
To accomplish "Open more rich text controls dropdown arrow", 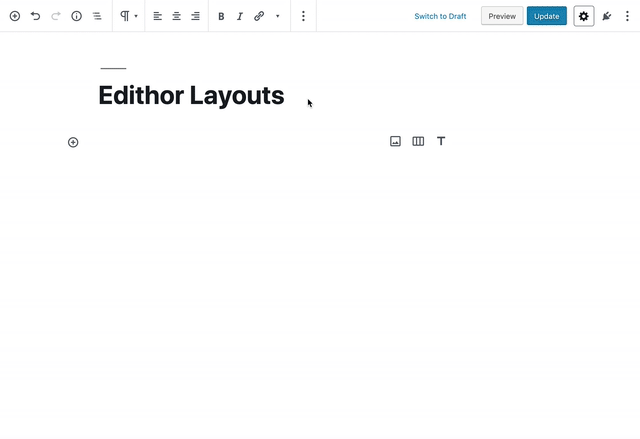I will [x=278, y=16].
